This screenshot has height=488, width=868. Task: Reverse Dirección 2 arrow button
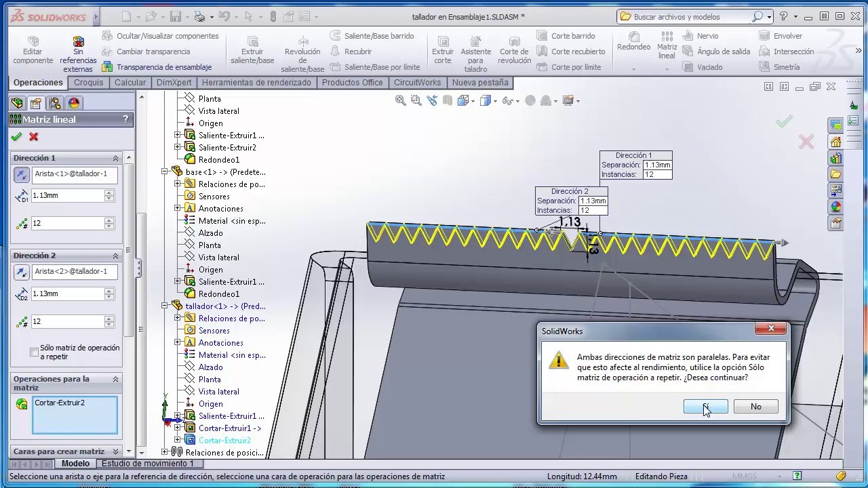22,272
